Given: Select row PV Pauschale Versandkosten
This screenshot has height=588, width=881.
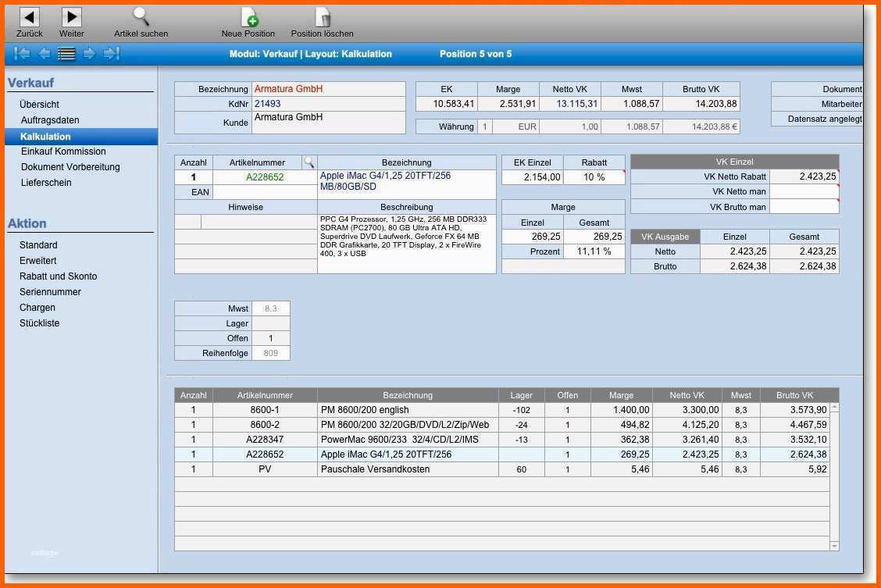Looking at the screenshot, I should tap(501, 469).
